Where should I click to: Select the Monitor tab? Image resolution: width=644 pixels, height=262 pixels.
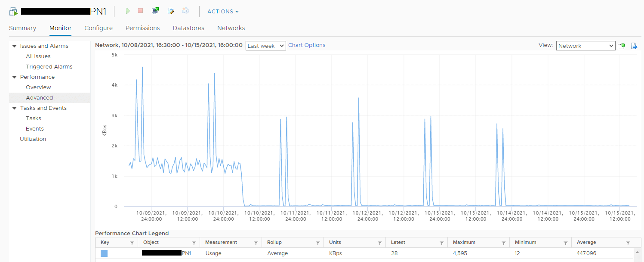coord(60,28)
